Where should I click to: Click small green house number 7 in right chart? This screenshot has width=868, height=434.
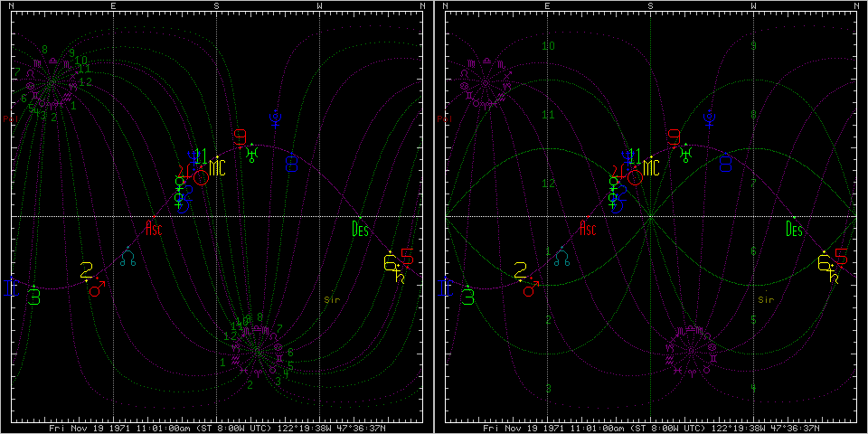pos(753,184)
